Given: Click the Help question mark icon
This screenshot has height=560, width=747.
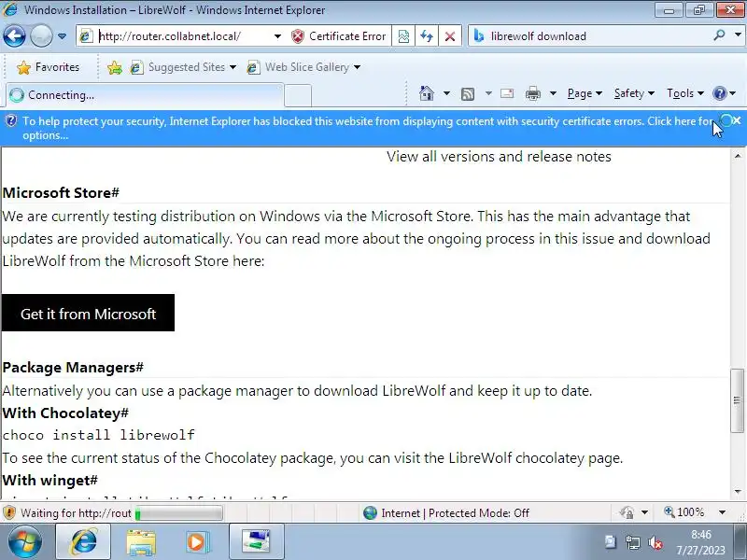Looking at the screenshot, I should [x=719, y=93].
